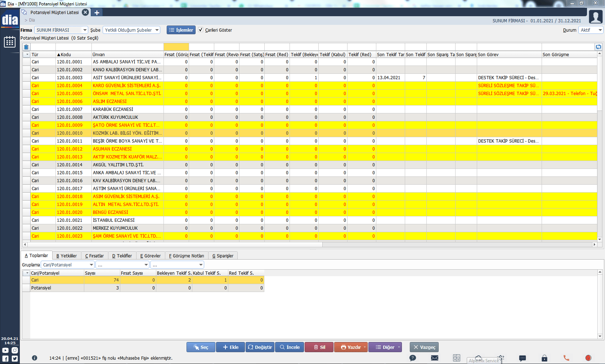Click the İncele button
The width and height of the screenshot is (605, 364).
tap(290, 347)
